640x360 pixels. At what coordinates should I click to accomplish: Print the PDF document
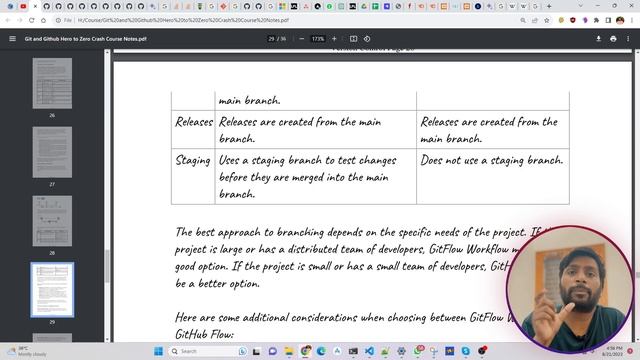coord(613,39)
